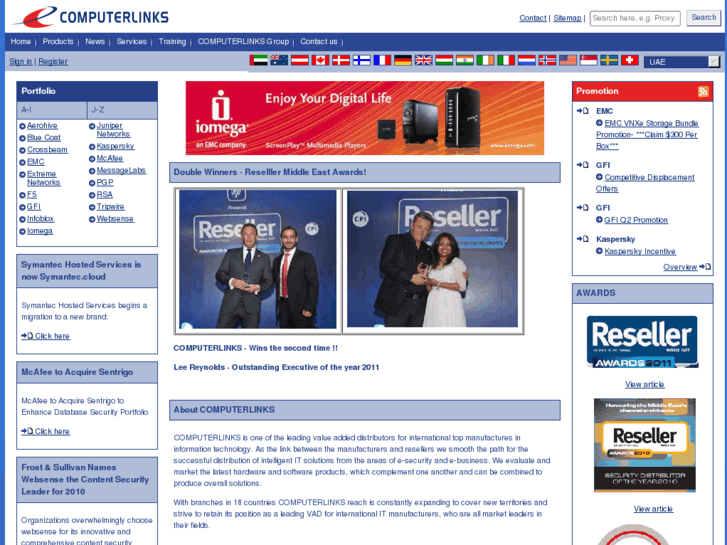The width and height of the screenshot is (727, 545).
Task: Select the German flag icon
Action: click(x=403, y=61)
